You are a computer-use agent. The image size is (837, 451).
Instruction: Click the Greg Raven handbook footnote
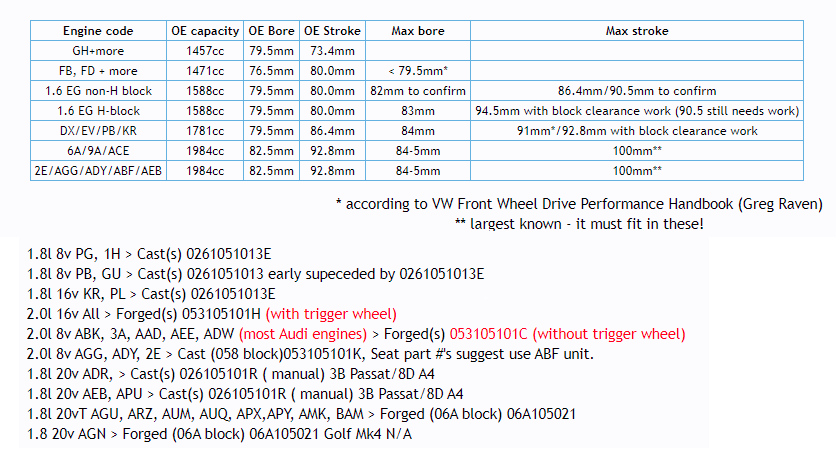coord(579,204)
